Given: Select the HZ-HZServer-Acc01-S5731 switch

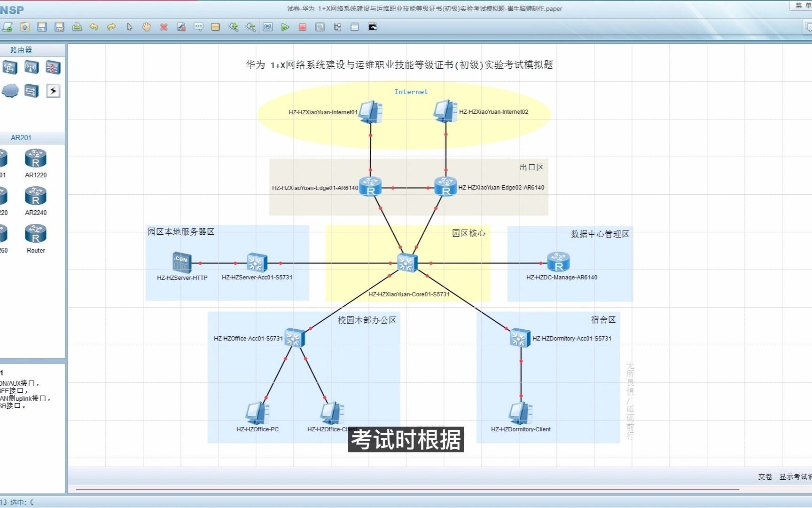Looking at the screenshot, I should pos(257,262).
